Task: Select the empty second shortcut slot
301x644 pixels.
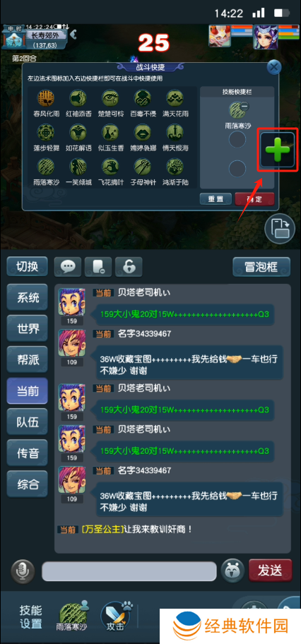Action: (237, 140)
